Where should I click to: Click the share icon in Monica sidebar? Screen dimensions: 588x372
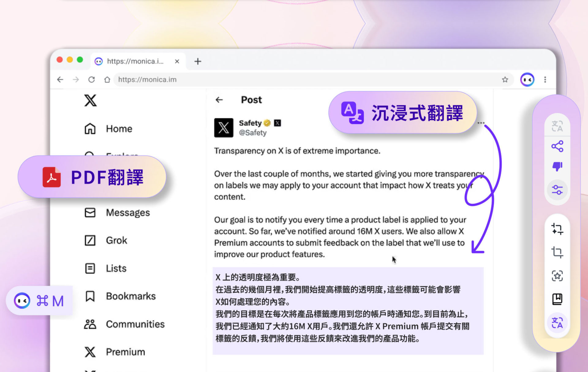[x=557, y=146]
